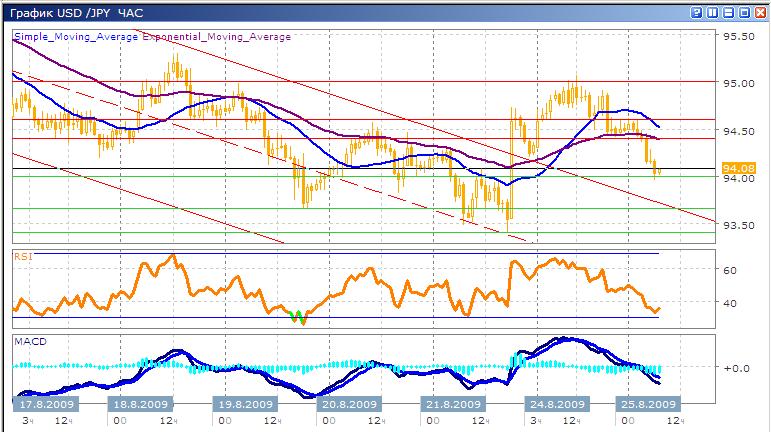The height and width of the screenshot is (432, 771).
Task: Select the 19.8.2009 date marker
Action: (245, 404)
